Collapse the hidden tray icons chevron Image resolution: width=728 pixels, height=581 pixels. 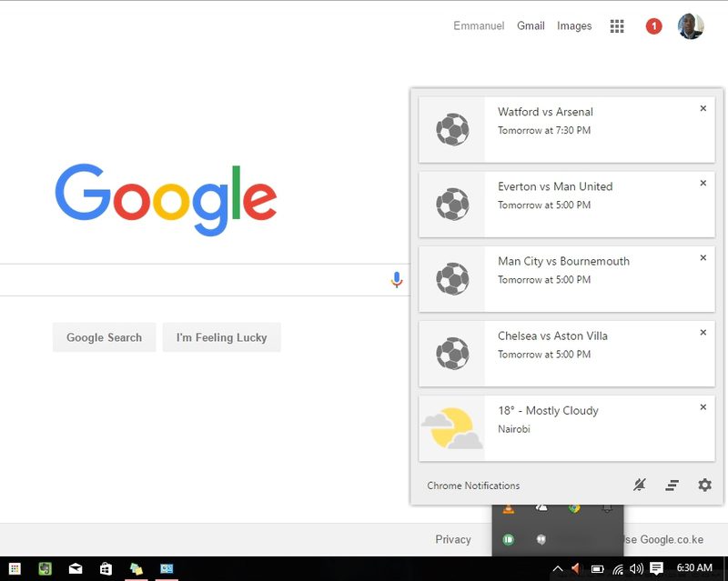[x=558, y=568]
